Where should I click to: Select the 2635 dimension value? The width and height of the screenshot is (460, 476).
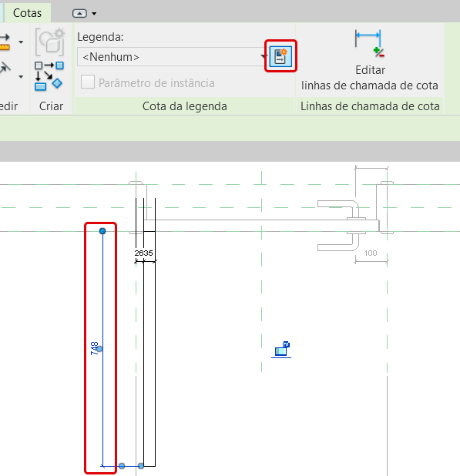[143, 253]
